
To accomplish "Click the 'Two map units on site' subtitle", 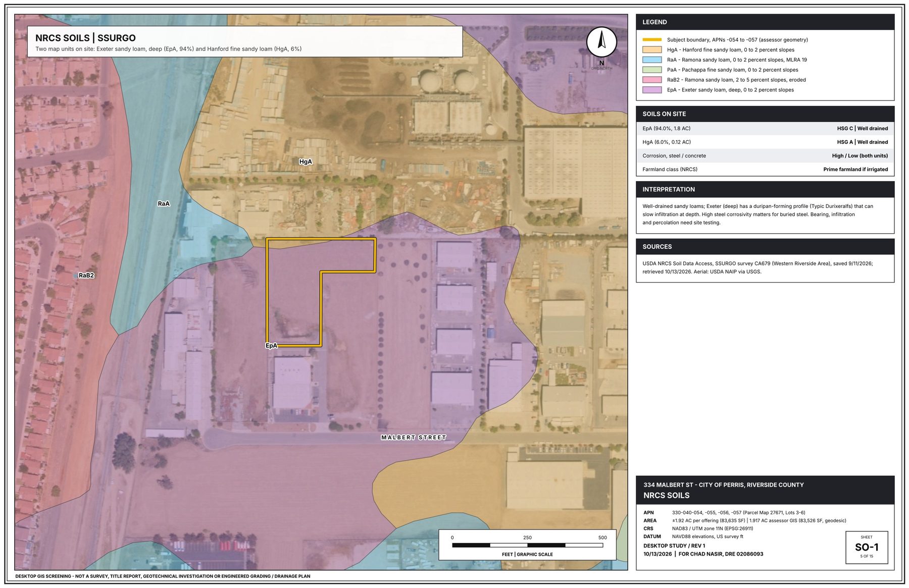I will tap(168, 49).
